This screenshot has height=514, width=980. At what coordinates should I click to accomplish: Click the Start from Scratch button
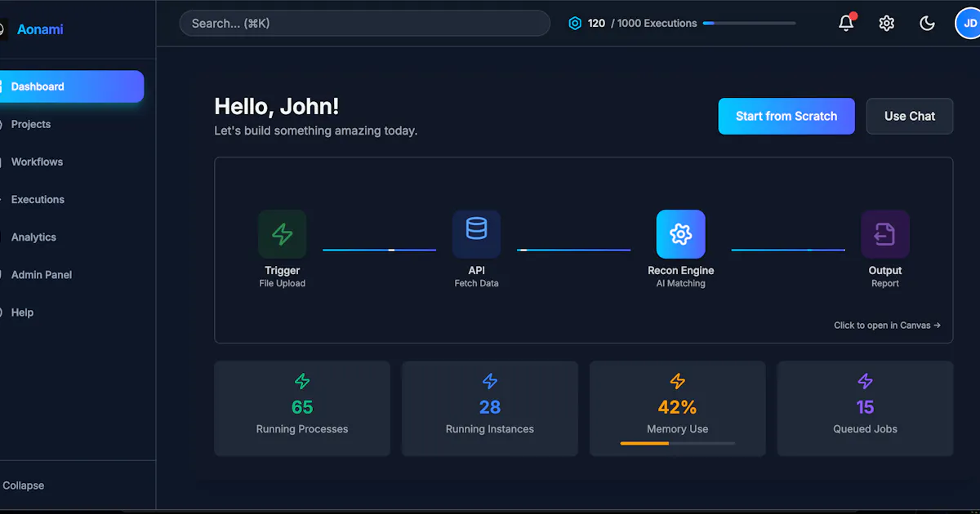786,116
